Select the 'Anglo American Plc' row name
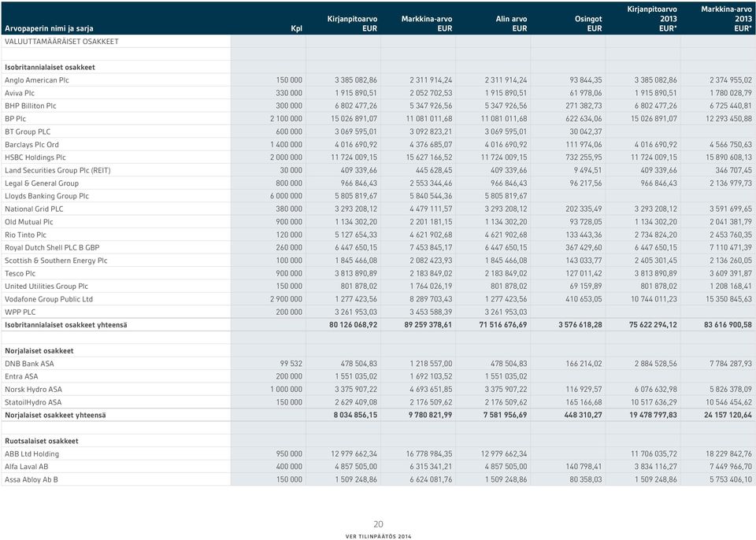 coord(37,80)
